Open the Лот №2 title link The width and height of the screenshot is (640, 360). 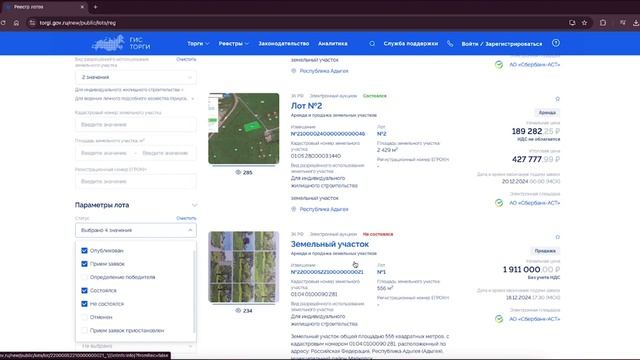coord(306,106)
